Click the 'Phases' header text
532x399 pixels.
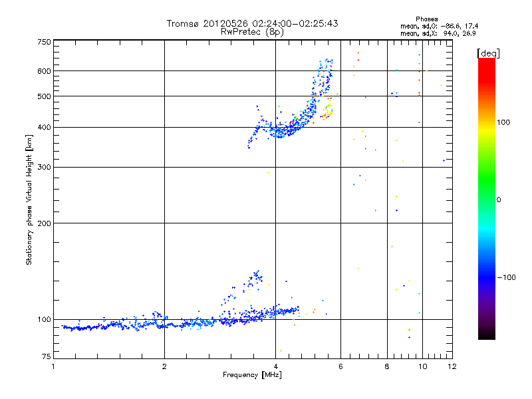pyautogui.click(x=426, y=19)
